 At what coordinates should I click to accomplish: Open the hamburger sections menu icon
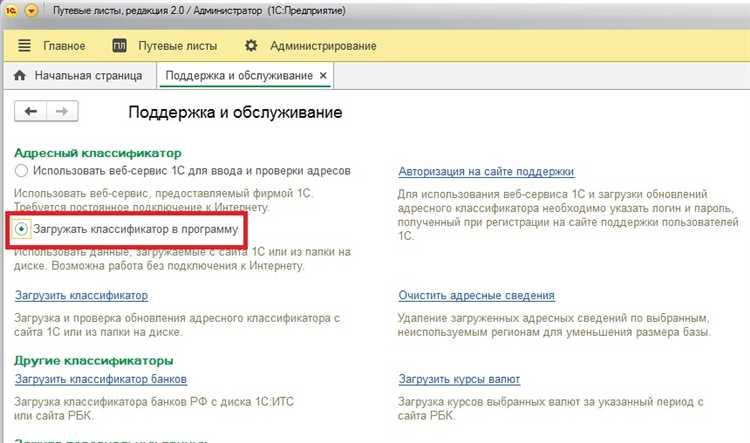(x=24, y=45)
